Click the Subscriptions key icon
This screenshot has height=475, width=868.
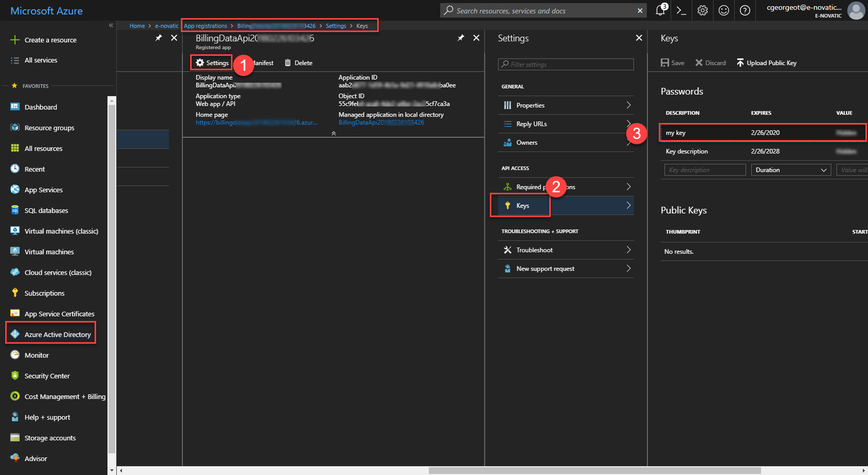(15, 293)
